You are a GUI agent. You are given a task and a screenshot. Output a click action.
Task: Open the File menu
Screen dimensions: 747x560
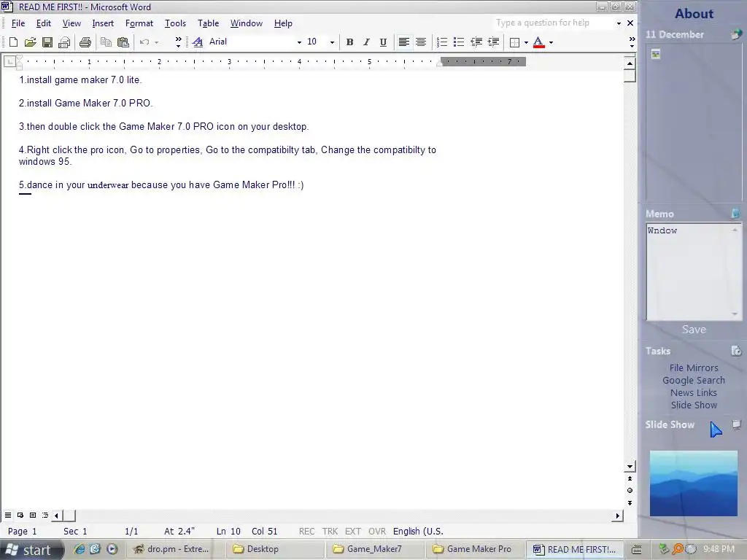coord(18,23)
